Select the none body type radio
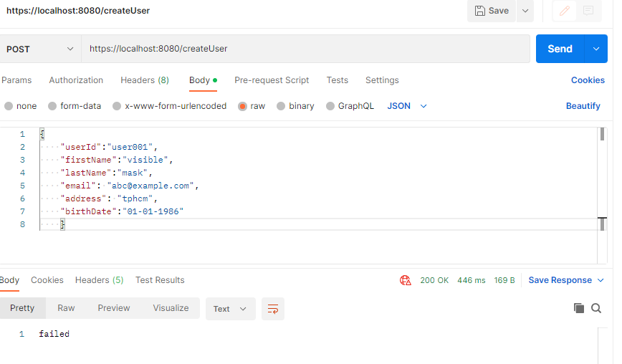Viewport: 622px width, 364px height. 9,106
